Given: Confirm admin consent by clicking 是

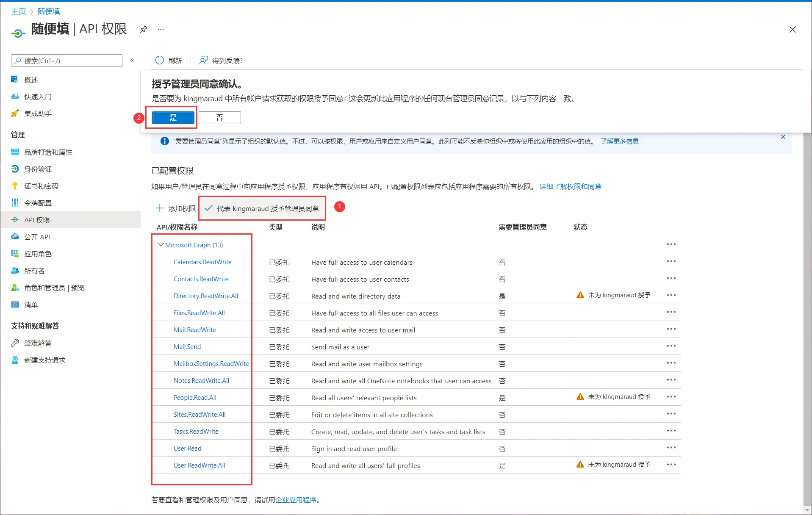Looking at the screenshot, I should (x=173, y=118).
